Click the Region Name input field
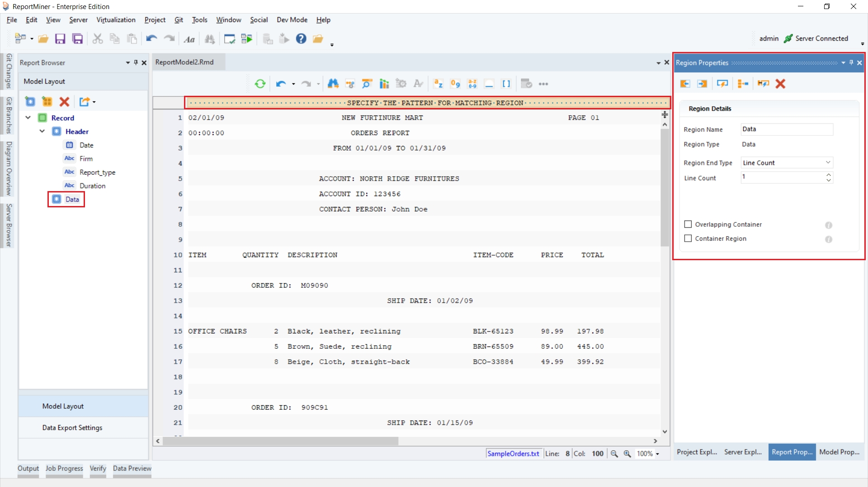 787,129
